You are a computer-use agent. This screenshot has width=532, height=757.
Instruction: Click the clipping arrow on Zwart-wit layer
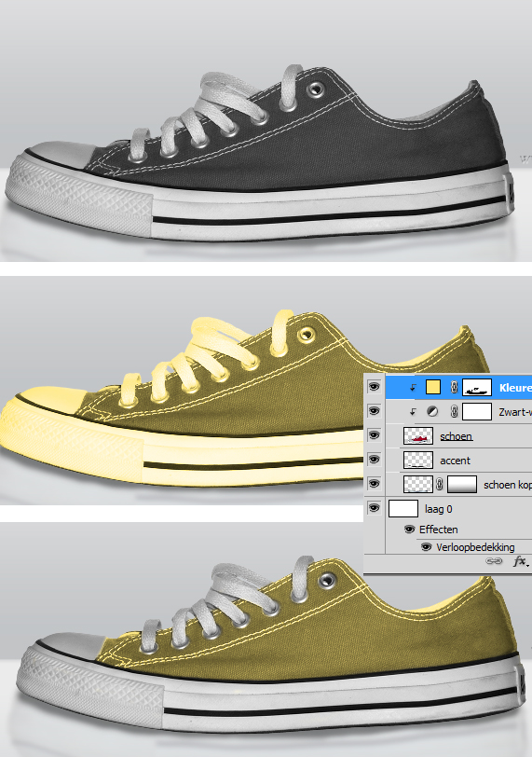click(x=413, y=412)
